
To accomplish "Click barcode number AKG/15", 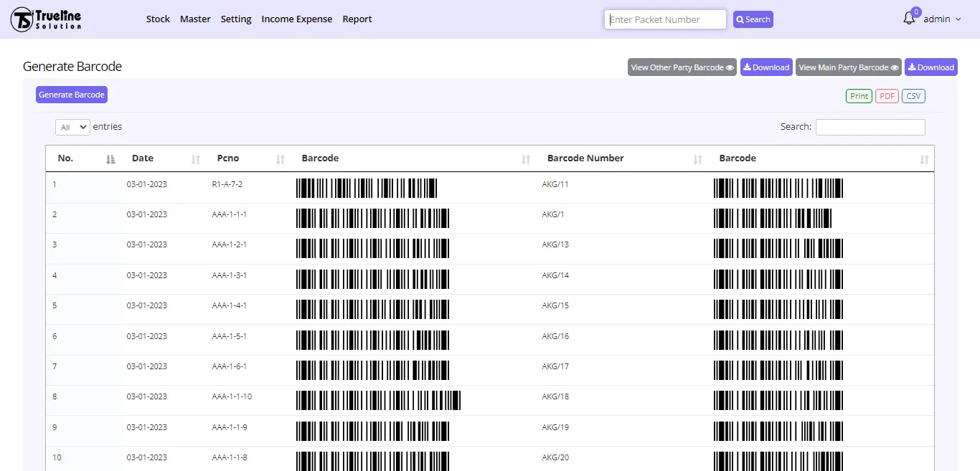I will coord(555,305).
